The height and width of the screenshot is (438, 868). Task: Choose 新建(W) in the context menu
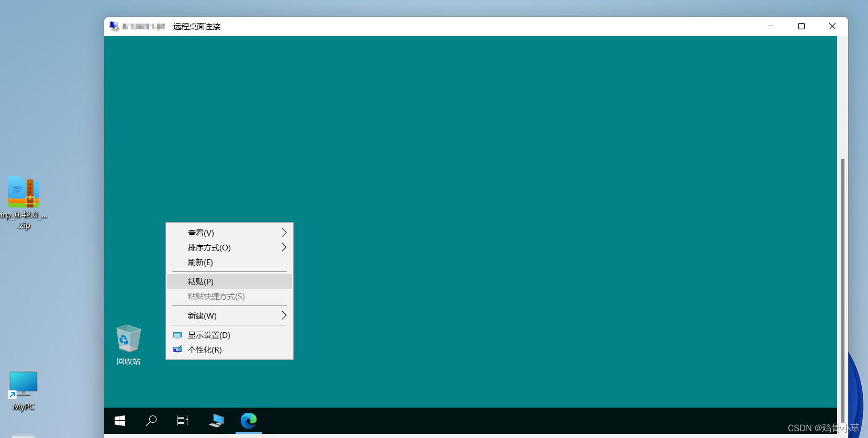click(229, 315)
